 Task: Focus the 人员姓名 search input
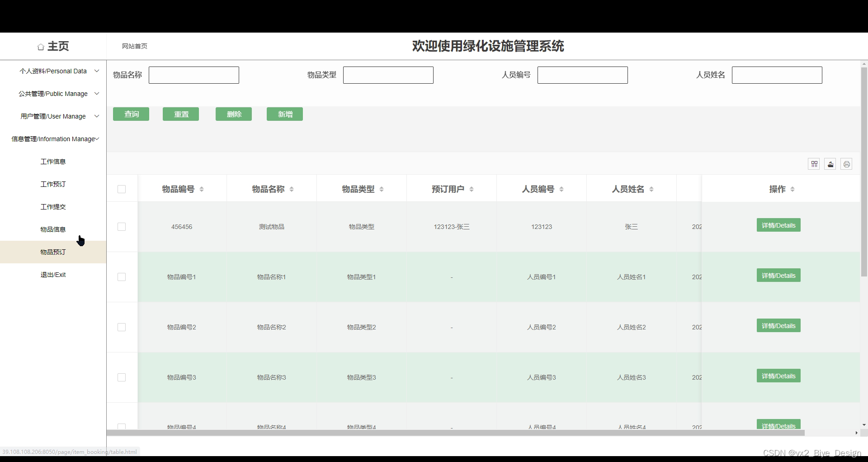click(x=777, y=75)
